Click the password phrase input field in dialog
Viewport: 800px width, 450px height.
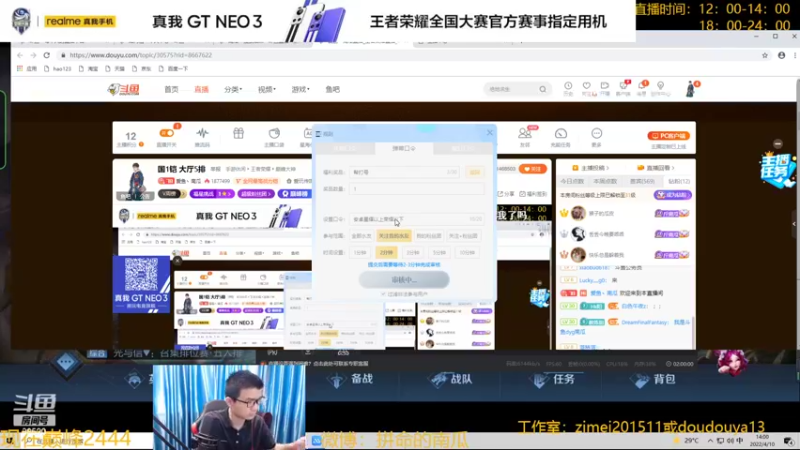417,219
